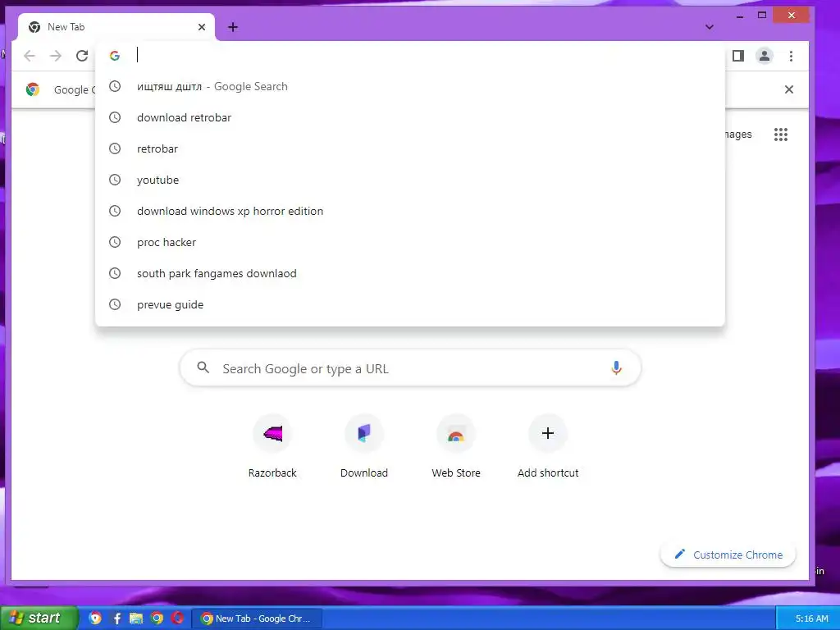The width and height of the screenshot is (840, 630).
Task: Open the side panel icon
Action: tap(738, 56)
